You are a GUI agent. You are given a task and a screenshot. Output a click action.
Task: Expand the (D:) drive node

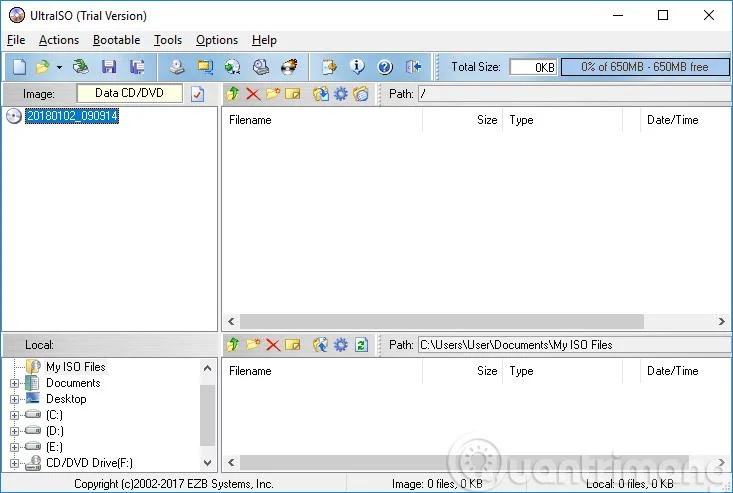[14, 431]
